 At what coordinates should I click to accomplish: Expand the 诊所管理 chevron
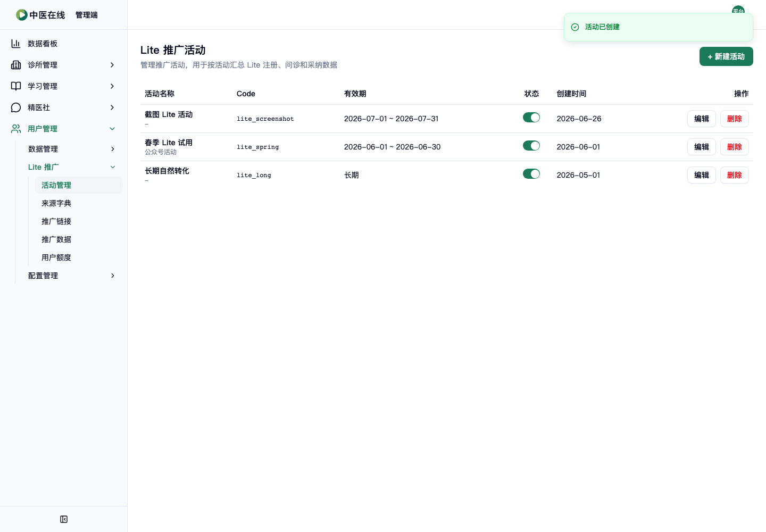pos(112,65)
